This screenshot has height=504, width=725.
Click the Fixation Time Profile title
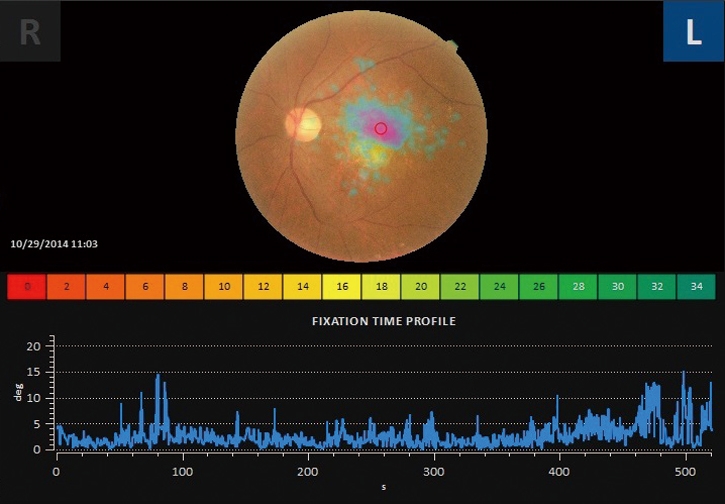point(384,322)
